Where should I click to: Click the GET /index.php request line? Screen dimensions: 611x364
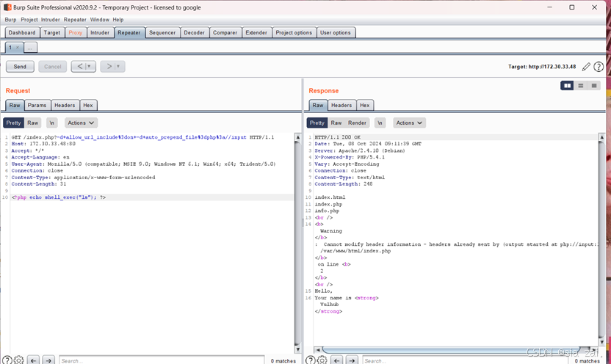coord(142,137)
